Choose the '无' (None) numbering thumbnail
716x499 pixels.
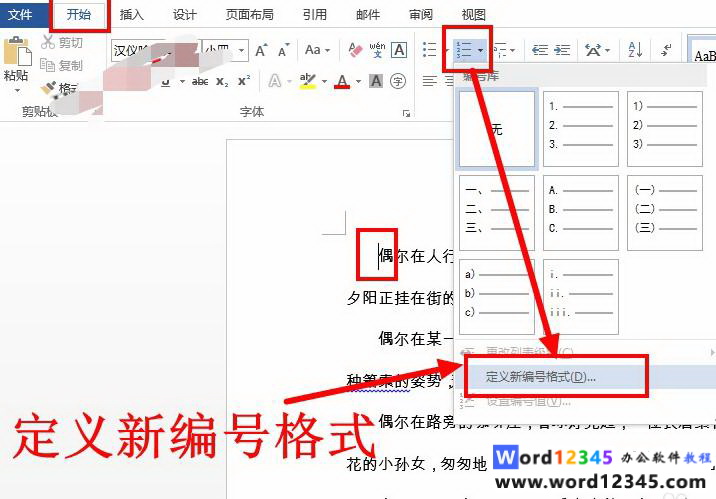coord(496,129)
